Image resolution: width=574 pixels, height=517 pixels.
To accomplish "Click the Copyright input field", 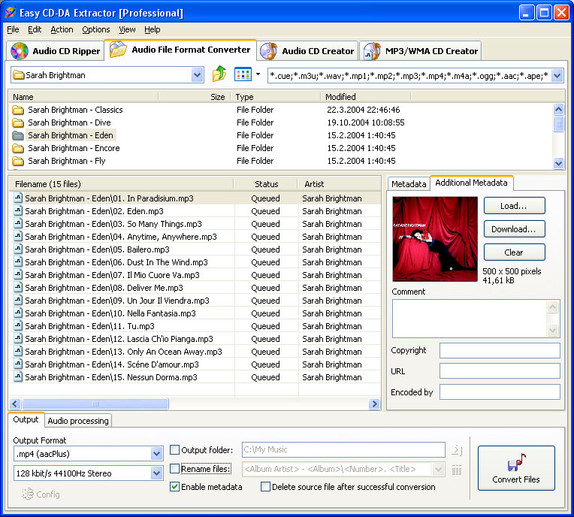I will (500, 350).
